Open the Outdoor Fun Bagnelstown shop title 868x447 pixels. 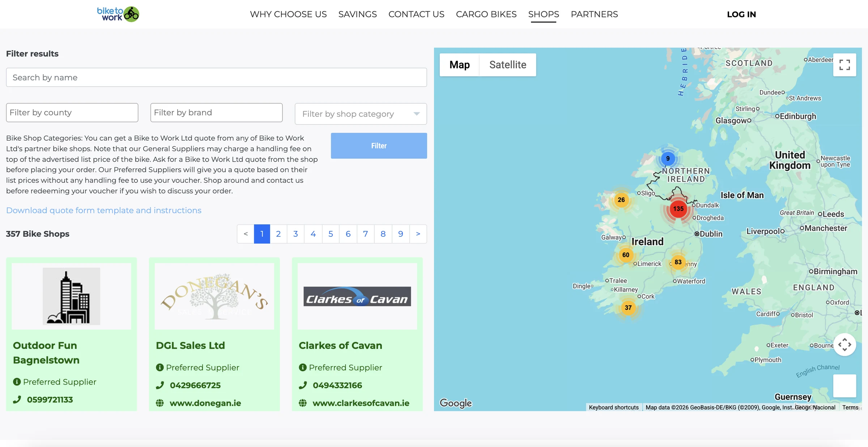[x=46, y=353]
